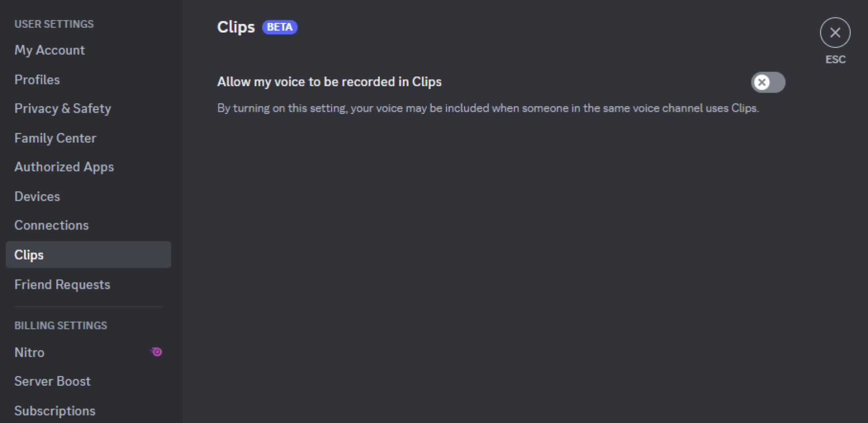Click the ESC label under close button

pyautogui.click(x=835, y=59)
